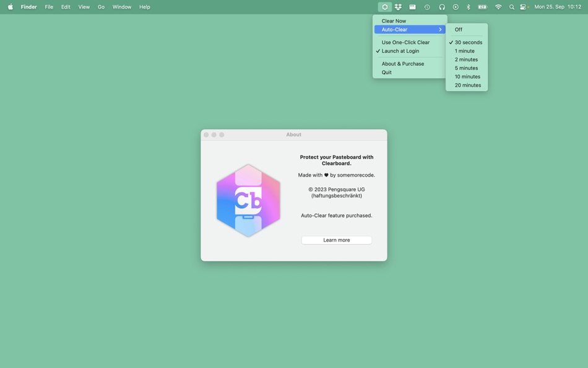This screenshot has height=368, width=588.
Task: Click the Clearboard Cb logo in About window
Action: click(x=248, y=201)
